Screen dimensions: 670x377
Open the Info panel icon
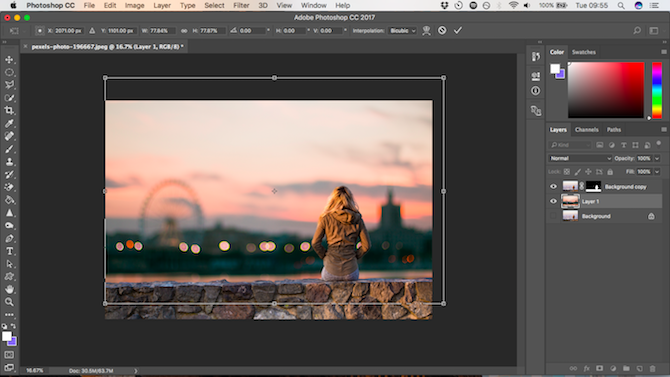click(x=535, y=91)
